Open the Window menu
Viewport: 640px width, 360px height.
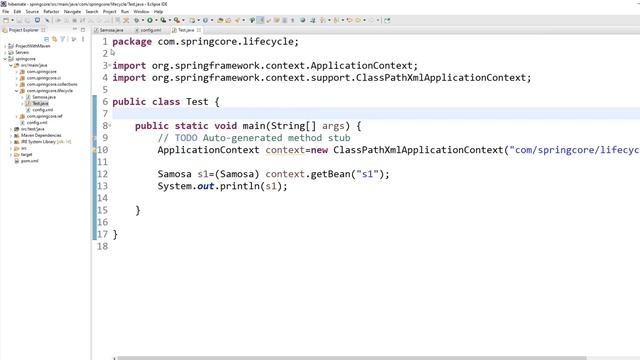(141, 12)
